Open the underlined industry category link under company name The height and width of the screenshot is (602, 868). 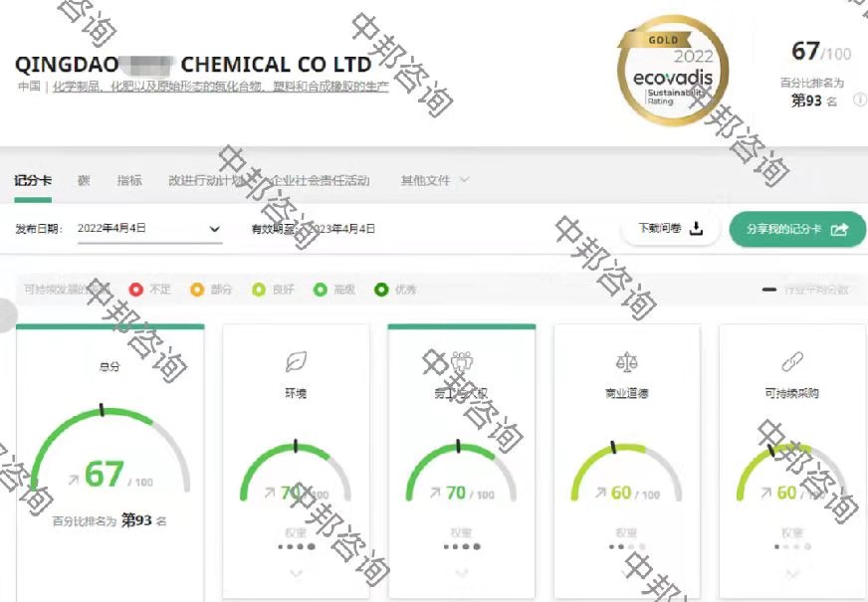click(x=221, y=87)
